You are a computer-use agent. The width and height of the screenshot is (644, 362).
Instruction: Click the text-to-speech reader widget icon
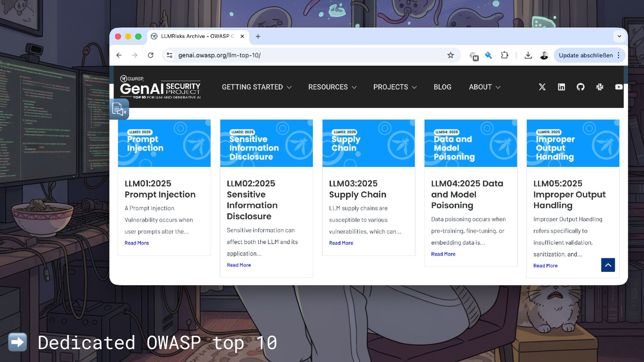(119, 109)
